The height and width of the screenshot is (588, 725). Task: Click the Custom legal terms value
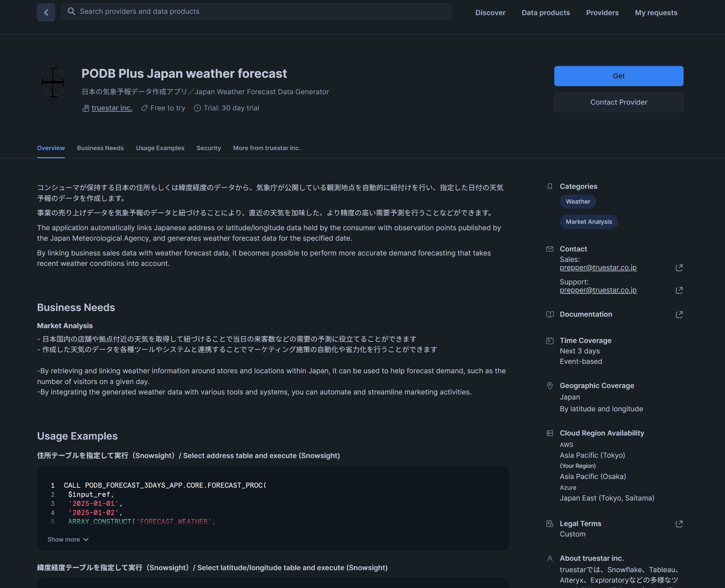pyautogui.click(x=572, y=534)
